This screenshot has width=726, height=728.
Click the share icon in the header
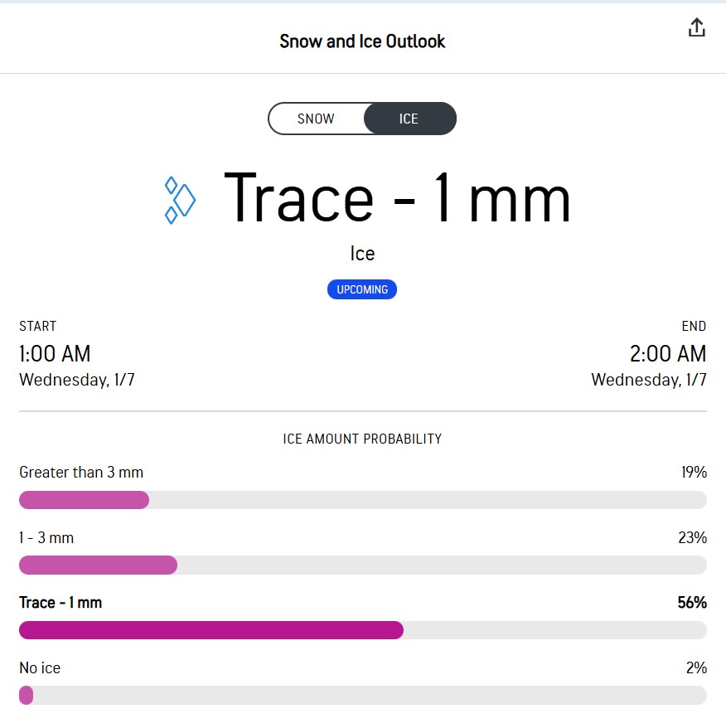tap(696, 27)
